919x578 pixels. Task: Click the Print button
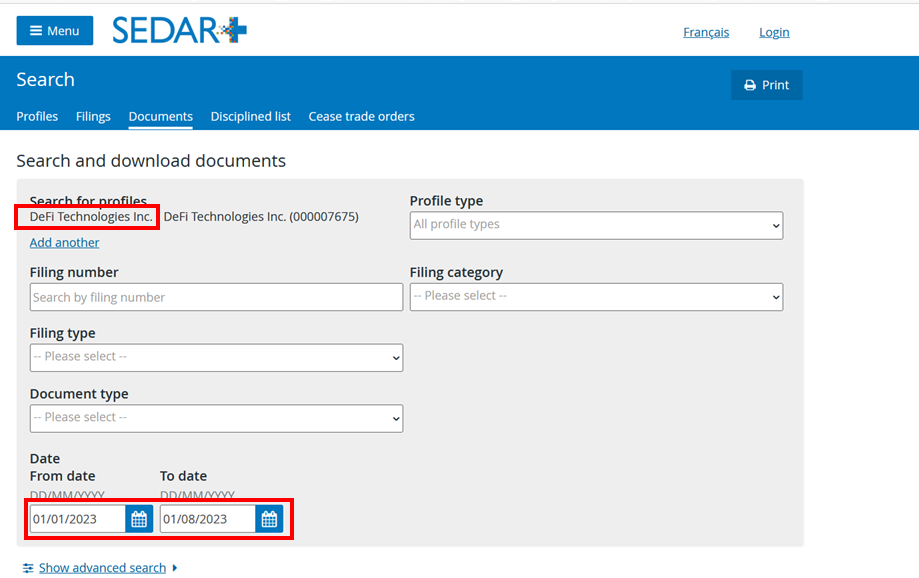click(x=767, y=85)
